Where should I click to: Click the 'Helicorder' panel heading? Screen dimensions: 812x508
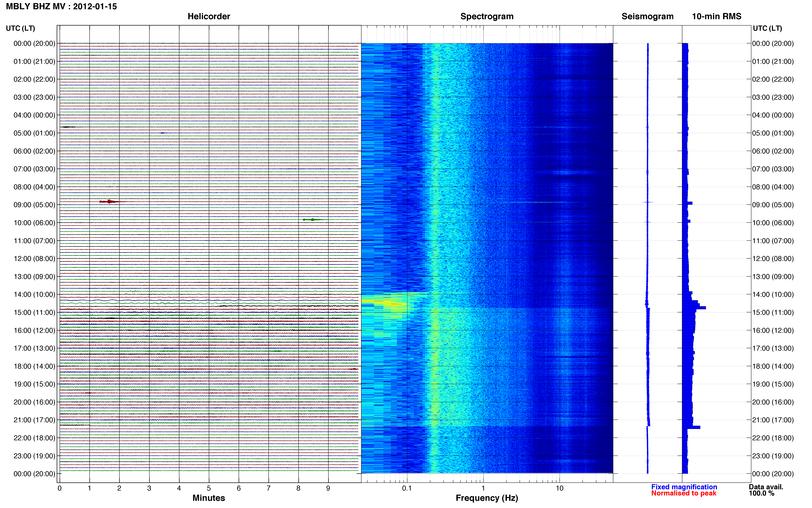(208, 16)
